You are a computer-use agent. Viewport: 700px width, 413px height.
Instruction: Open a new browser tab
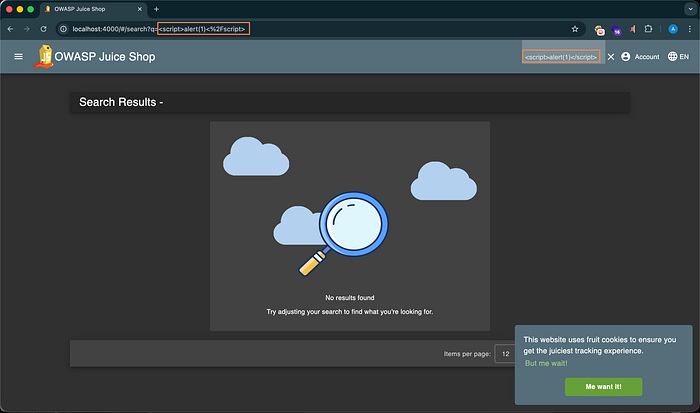click(156, 9)
